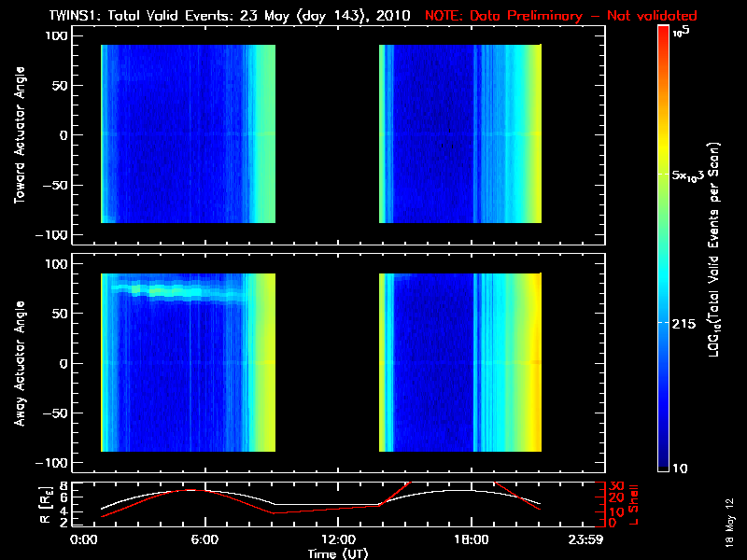Click the "215" color bar tick label
This screenshot has width=747, height=560.
(x=686, y=321)
